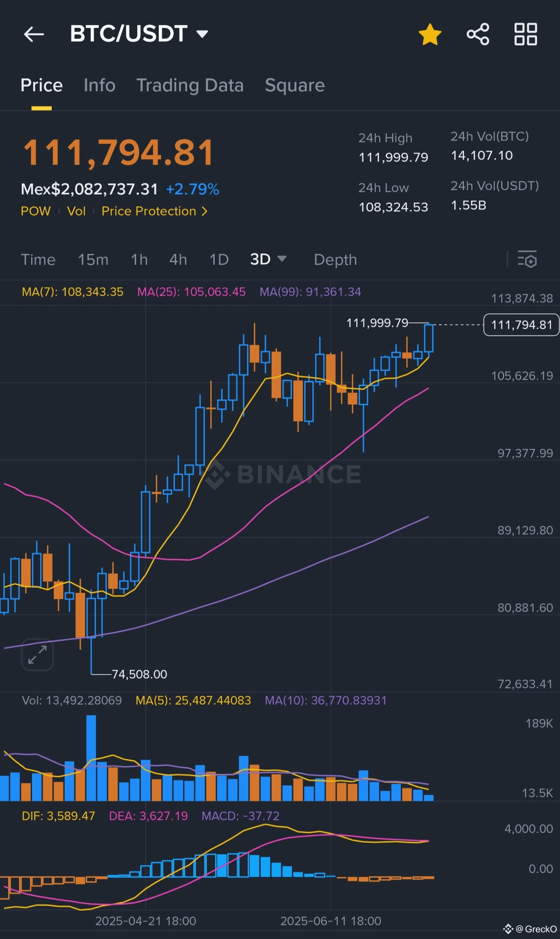
Task: Tap the Mex$2,082,737.31 converted price
Action: (x=89, y=190)
